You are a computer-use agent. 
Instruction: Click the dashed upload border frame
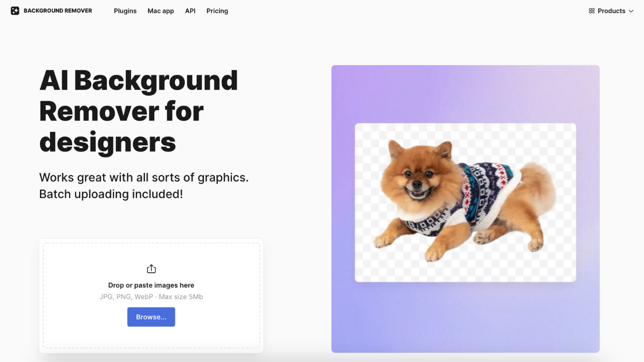pyautogui.click(x=151, y=242)
